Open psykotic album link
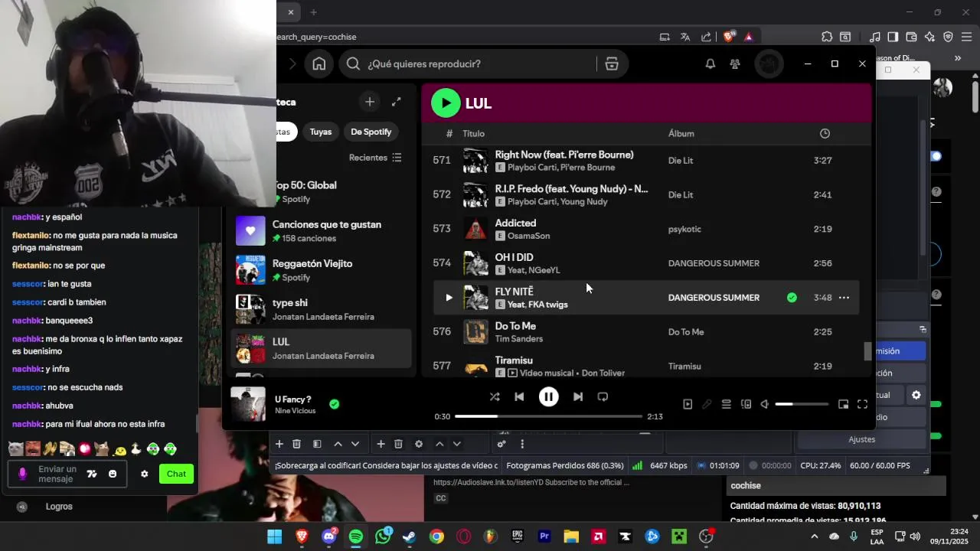Viewport: 980px width, 551px height. click(x=684, y=229)
